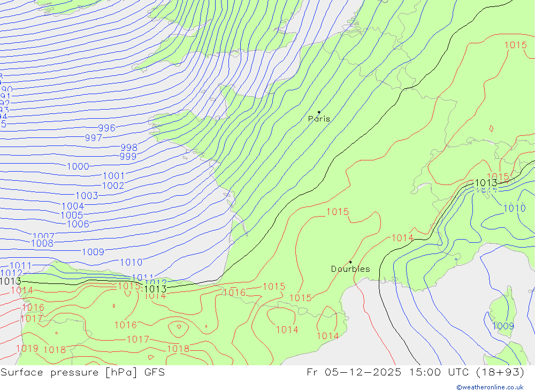The width and height of the screenshot is (535, 392).
Task: Select the 999 isobar label
Action: pyautogui.click(x=128, y=156)
